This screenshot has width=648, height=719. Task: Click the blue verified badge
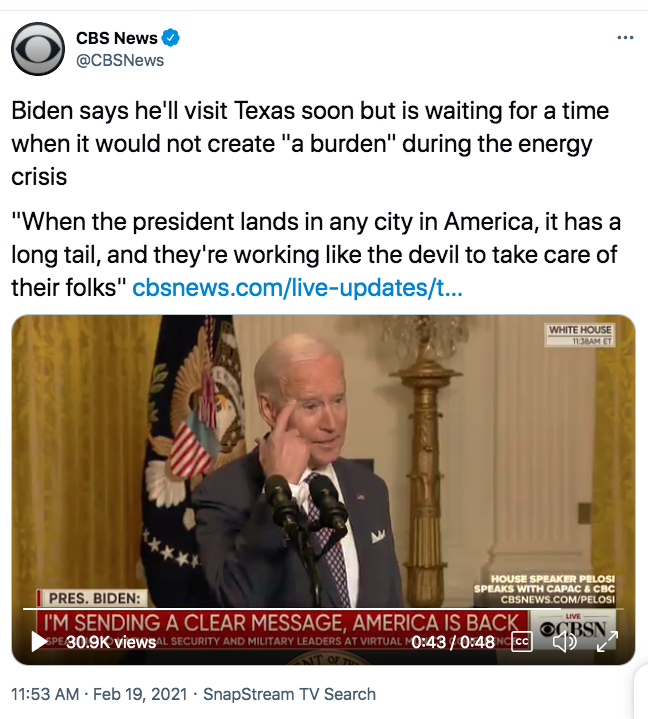point(171,38)
